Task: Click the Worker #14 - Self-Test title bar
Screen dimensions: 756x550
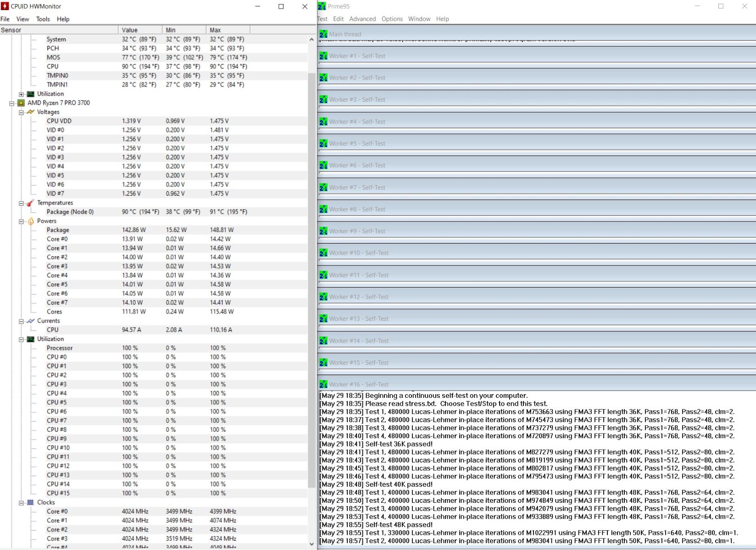Action: [x=537, y=341]
